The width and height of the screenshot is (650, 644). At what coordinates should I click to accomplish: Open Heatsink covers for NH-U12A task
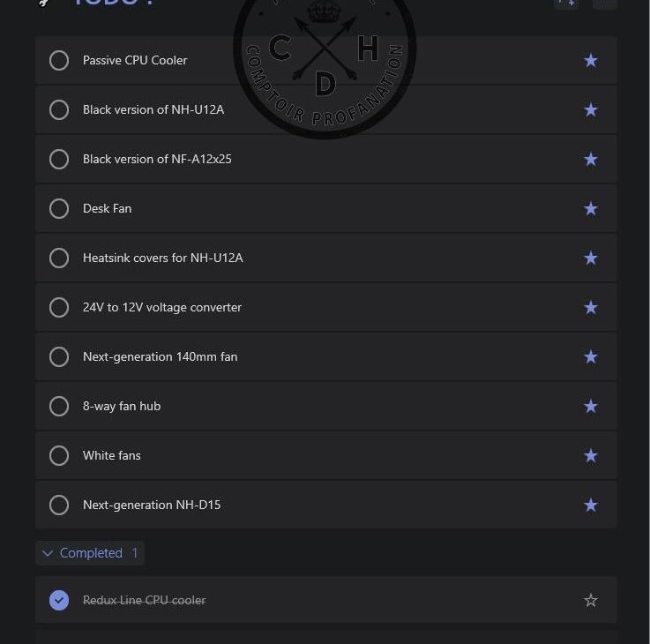click(x=163, y=258)
